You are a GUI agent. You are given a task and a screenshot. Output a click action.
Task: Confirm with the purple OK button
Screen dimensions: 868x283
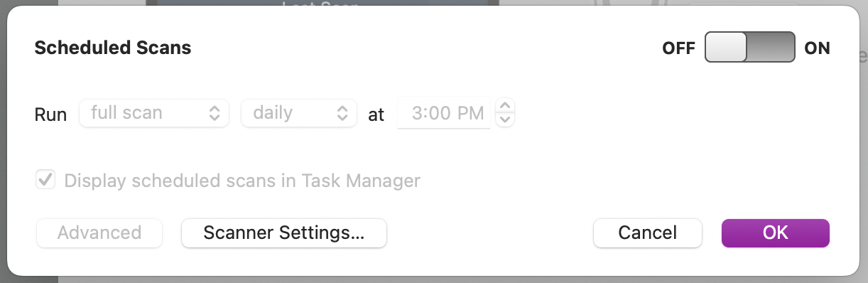[776, 233]
